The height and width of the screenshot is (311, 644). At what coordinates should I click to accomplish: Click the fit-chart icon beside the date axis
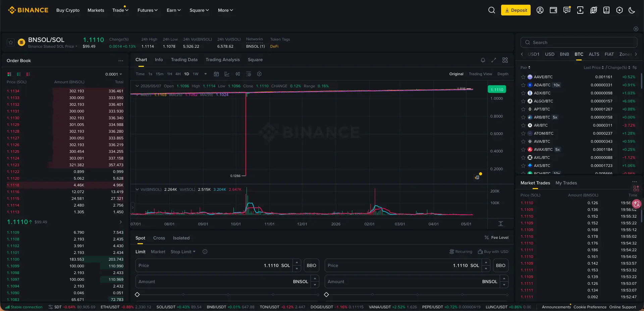pos(500,224)
